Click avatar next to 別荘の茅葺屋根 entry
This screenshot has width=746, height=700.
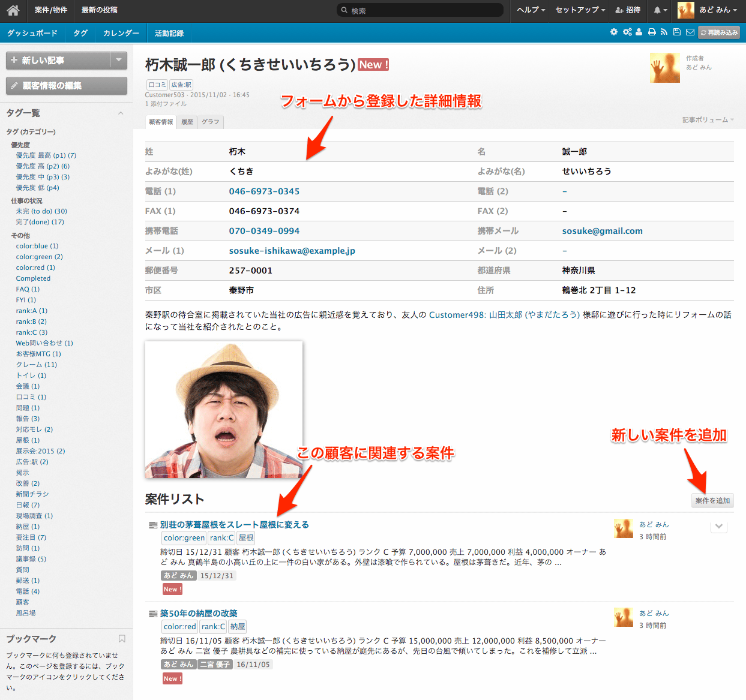[624, 528]
